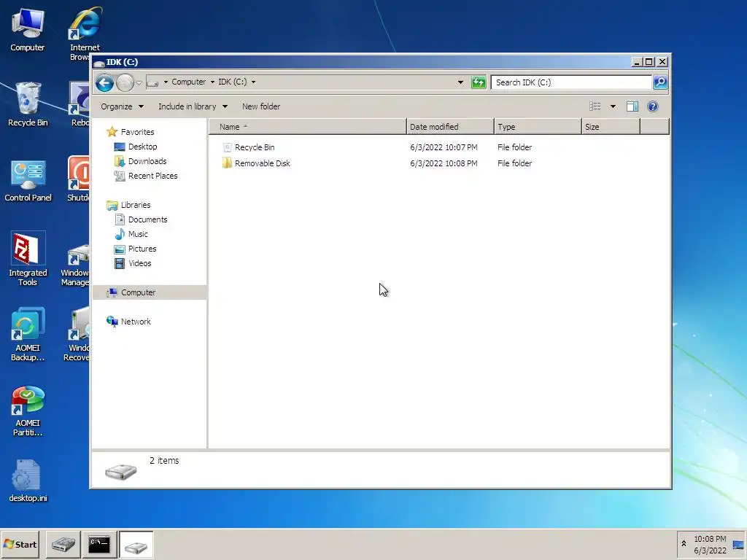Open the Start menu
The width and height of the screenshot is (747, 560).
pos(20,544)
